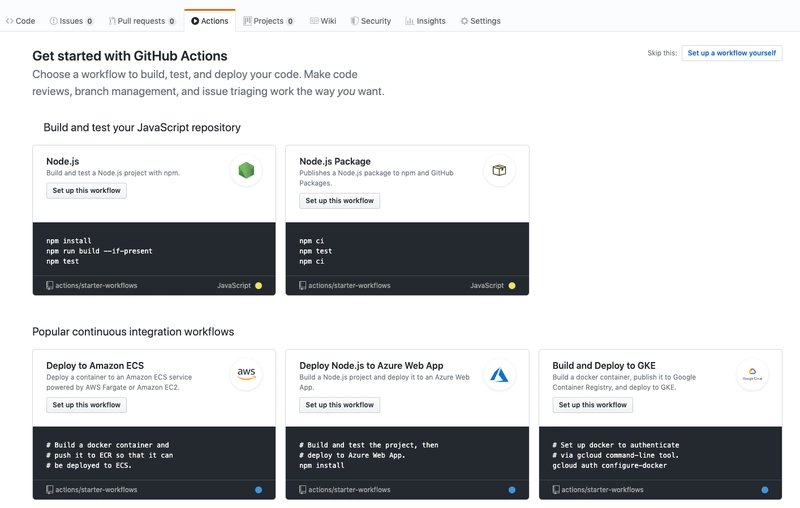Click the Actions play icon
Viewport: 800px width, 508px height.
195,21
